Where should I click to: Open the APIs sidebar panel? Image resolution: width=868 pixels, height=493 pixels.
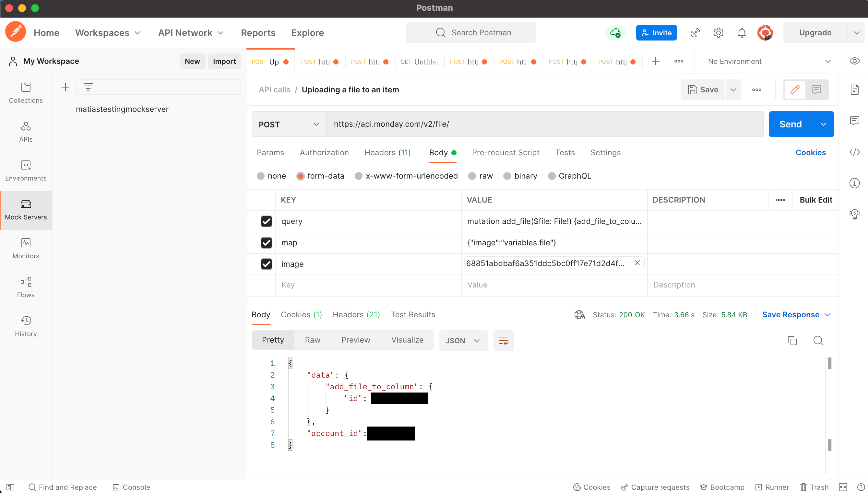26,132
